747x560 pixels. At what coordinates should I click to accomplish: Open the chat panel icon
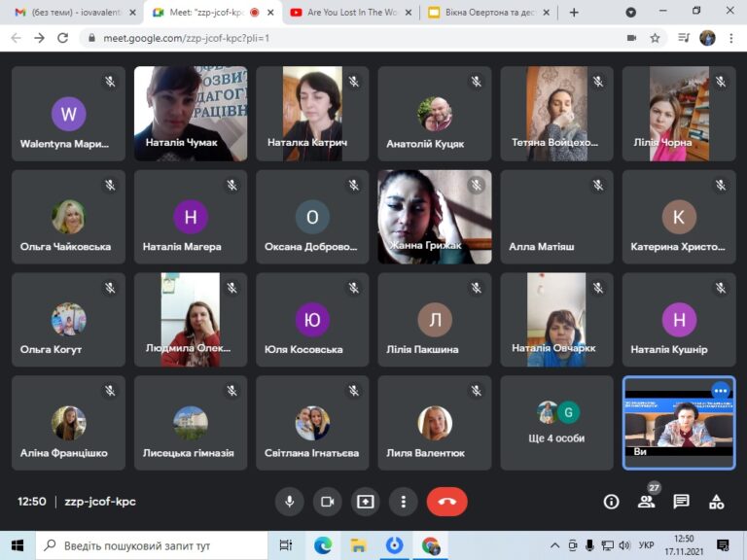681,502
